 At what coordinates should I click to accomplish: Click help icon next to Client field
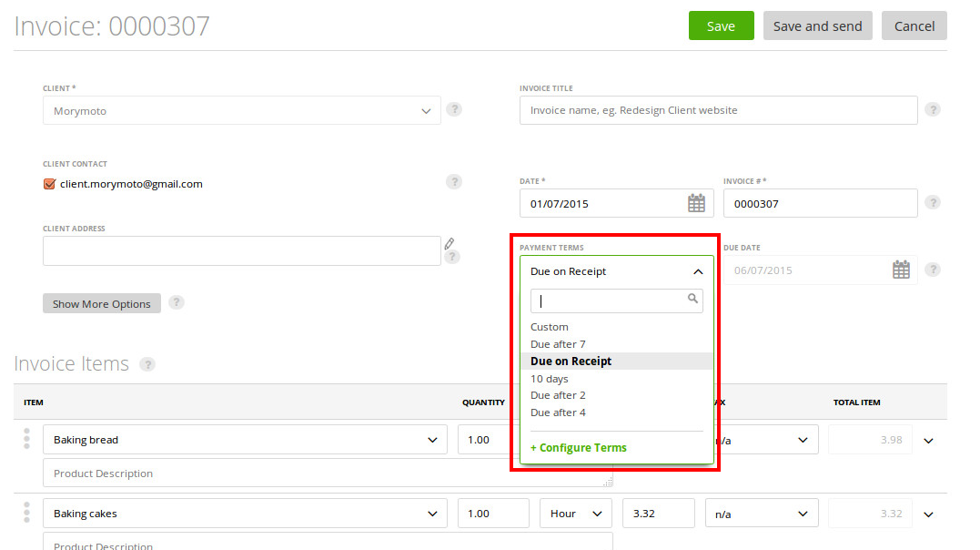454,109
